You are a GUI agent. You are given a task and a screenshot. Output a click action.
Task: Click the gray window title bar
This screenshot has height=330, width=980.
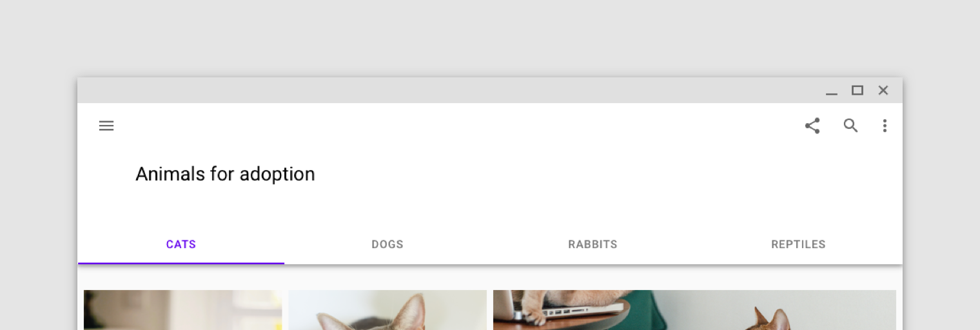pos(451,90)
